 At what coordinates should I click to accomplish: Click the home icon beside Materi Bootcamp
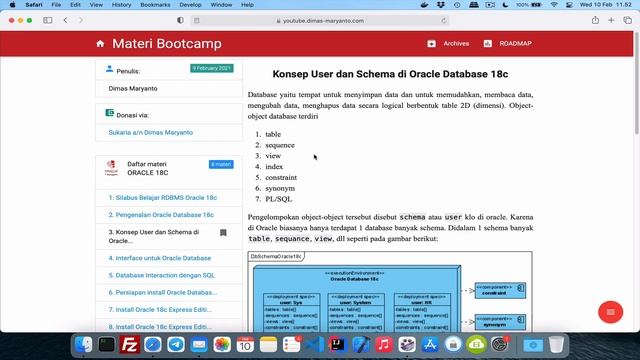100,43
